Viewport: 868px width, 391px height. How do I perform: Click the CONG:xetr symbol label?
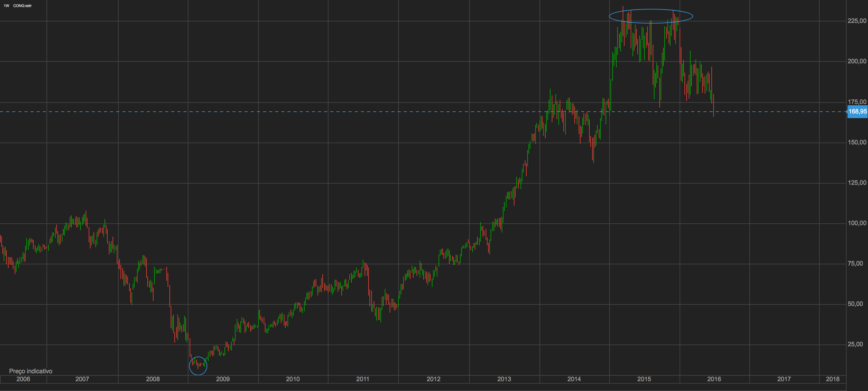point(22,6)
